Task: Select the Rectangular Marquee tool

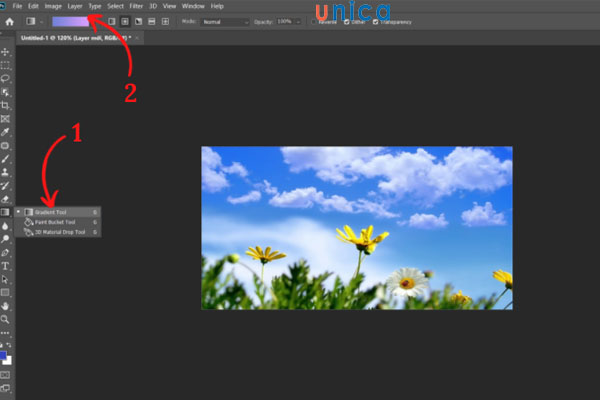Action: point(5,65)
